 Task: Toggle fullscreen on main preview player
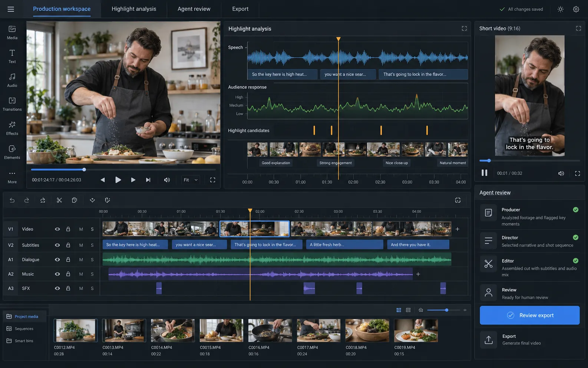(213, 180)
